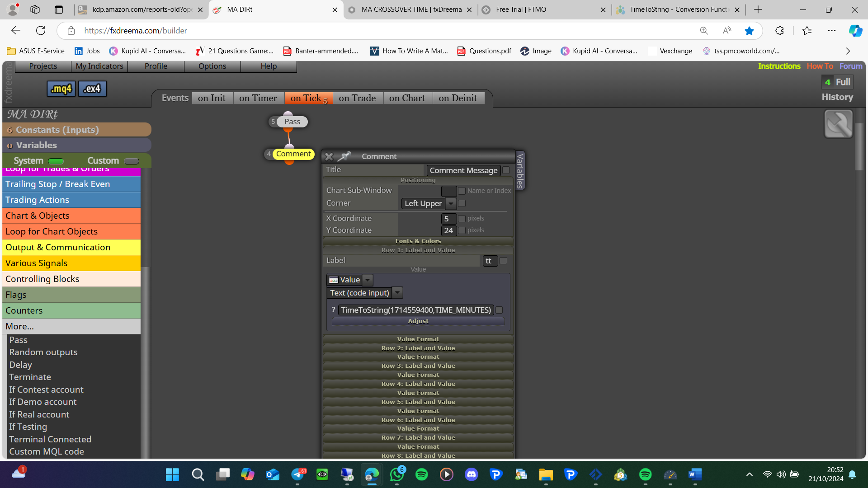Click the wrench tool icon at right
868x488 pixels.
point(839,124)
